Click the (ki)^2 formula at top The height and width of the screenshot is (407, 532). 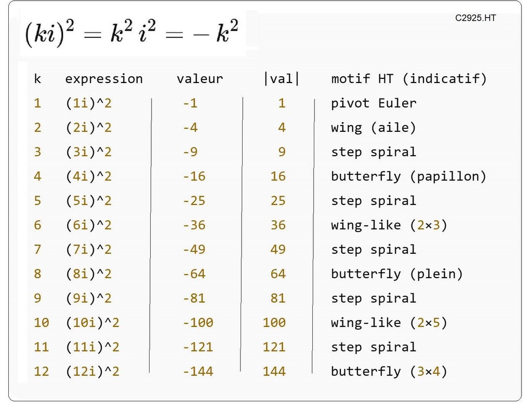[x=131, y=34]
